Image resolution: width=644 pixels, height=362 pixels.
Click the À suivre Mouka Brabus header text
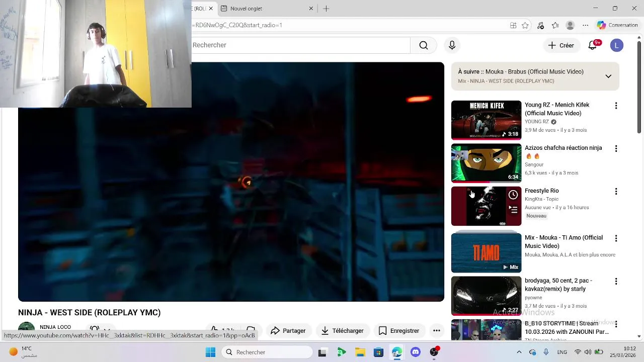[x=521, y=72]
